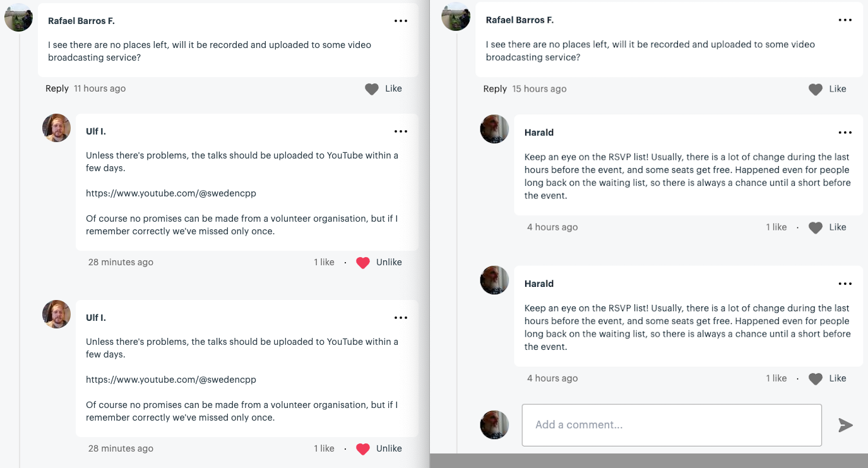
Task: Open the options menu for the second Ulf I. reply
Action: [401, 318]
